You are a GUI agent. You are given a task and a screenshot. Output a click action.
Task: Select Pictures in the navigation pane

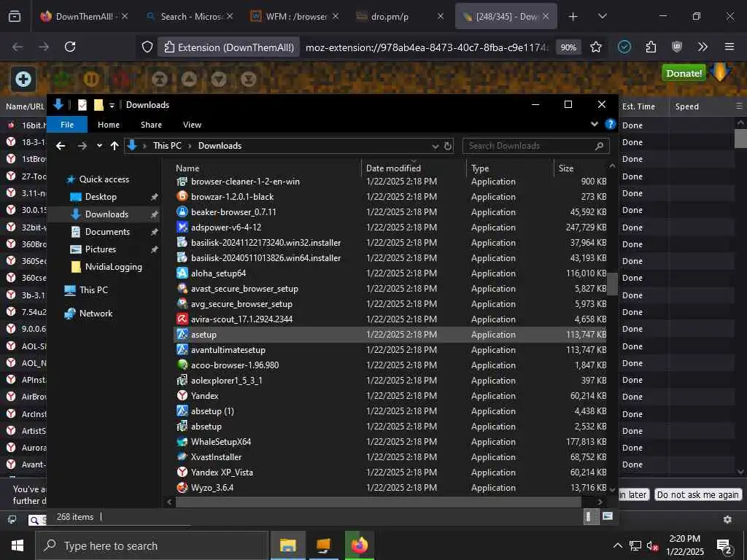coord(100,249)
